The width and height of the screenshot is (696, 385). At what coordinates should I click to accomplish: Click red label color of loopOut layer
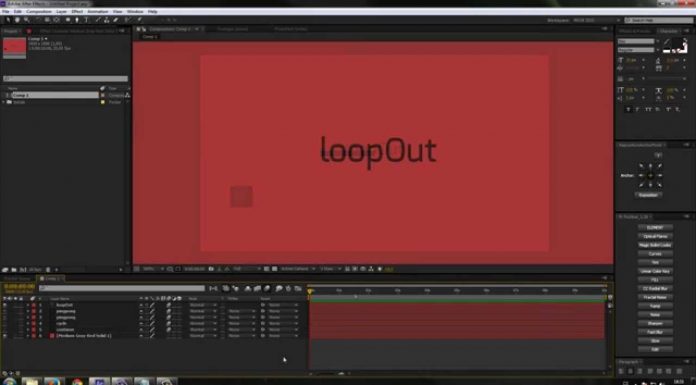pyautogui.click(x=34, y=305)
